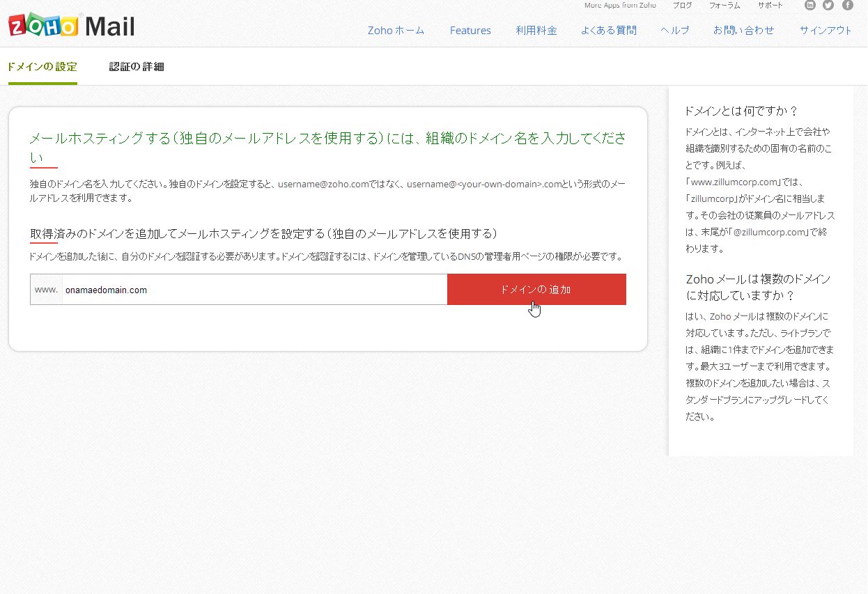Open More Apps from Zoho
Viewport: 868px width, 594px height.
pyautogui.click(x=620, y=6)
